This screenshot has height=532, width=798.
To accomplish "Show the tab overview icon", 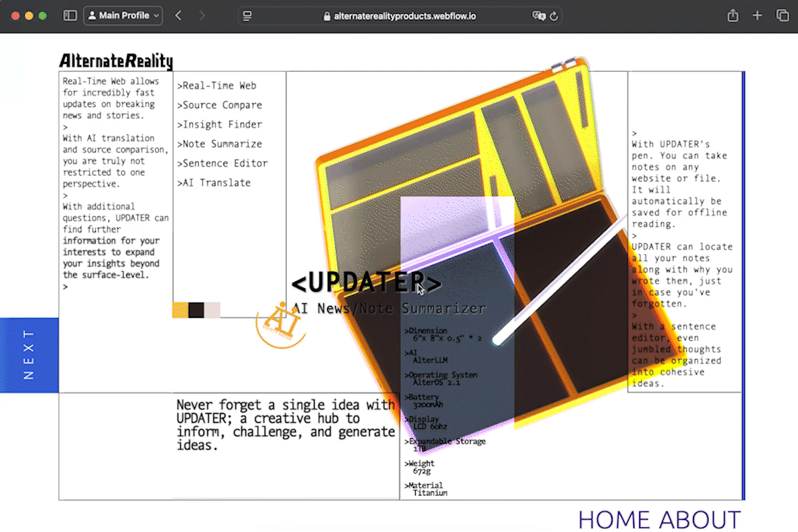I will [x=782, y=15].
